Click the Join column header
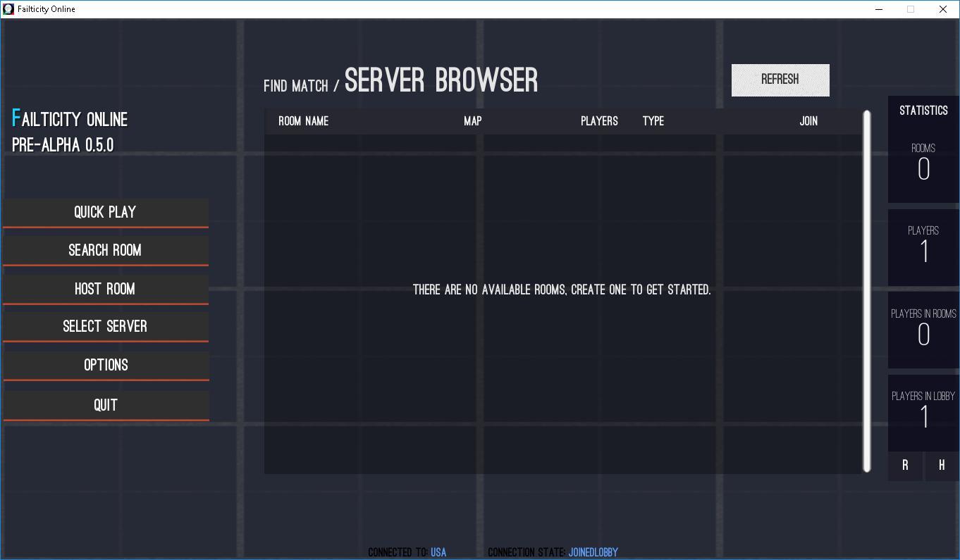The width and height of the screenshot is (960, 560). click(808, 121)
